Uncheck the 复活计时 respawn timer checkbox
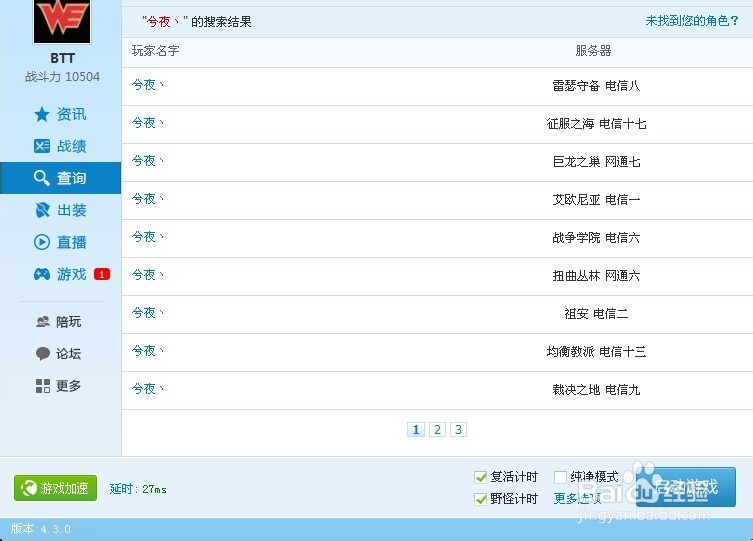753x541 pixels. point(480,477)
